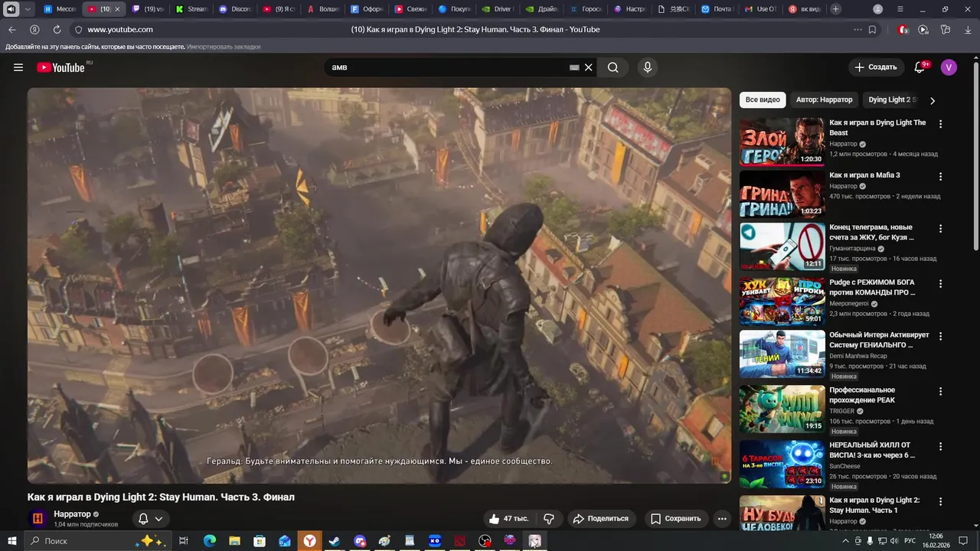Open options for Dying Light The Beast video
Image resolution: width=980 pixels, height=551 pixels.
coord(940,124)
